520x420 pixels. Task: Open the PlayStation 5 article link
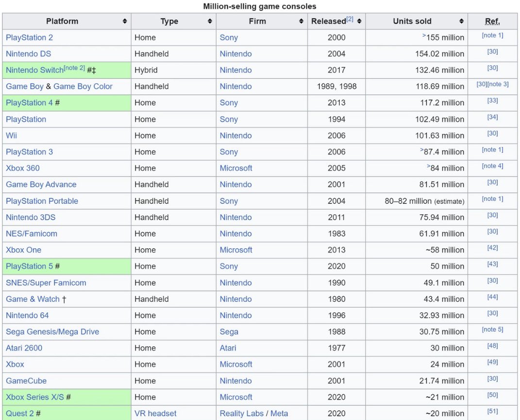coord(29,266)
